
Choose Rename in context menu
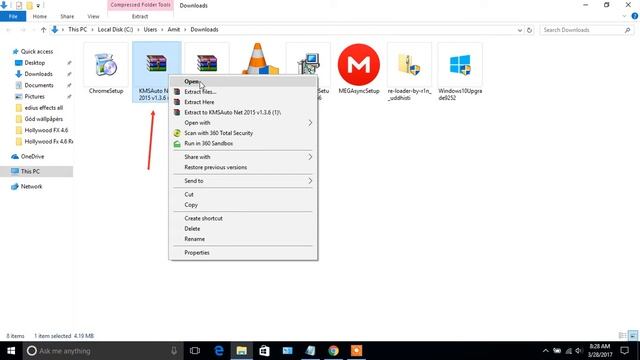pyautogui.click(x=243, y=239)
